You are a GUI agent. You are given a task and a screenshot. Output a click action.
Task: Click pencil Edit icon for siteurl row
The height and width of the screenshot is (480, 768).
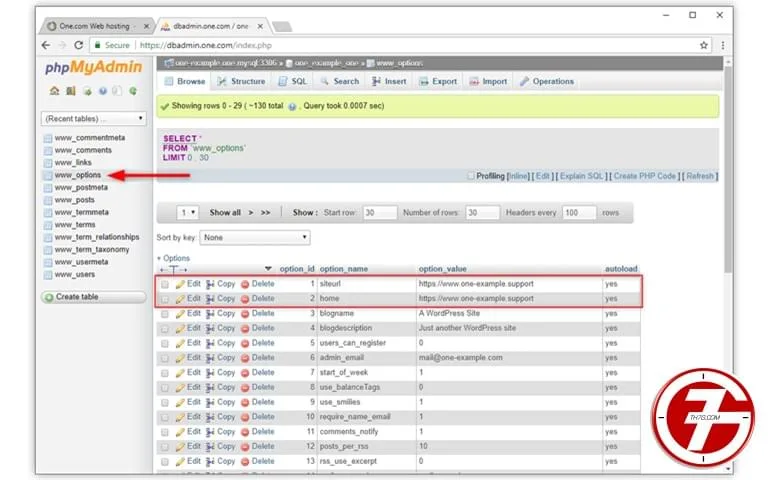tap(180, 284)
